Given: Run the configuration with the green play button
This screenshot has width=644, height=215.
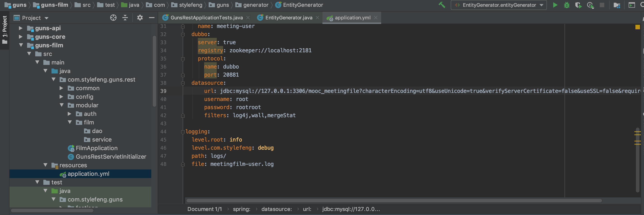Looking at the screenshot, I should click(555, 5).
